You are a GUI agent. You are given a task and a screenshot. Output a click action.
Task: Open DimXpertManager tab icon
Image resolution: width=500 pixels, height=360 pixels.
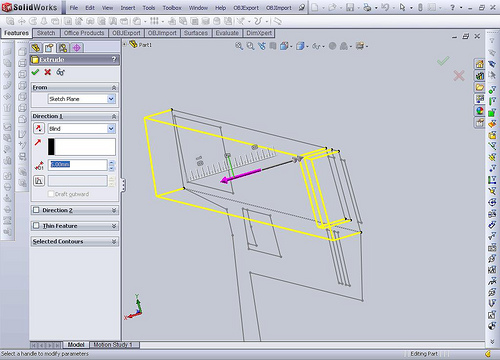(x=77, y=48)
